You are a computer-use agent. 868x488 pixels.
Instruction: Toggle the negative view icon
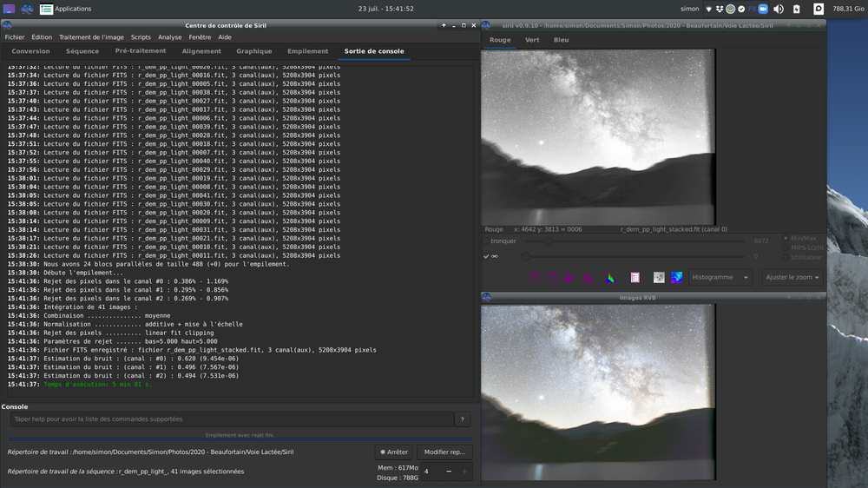[659, 278]
